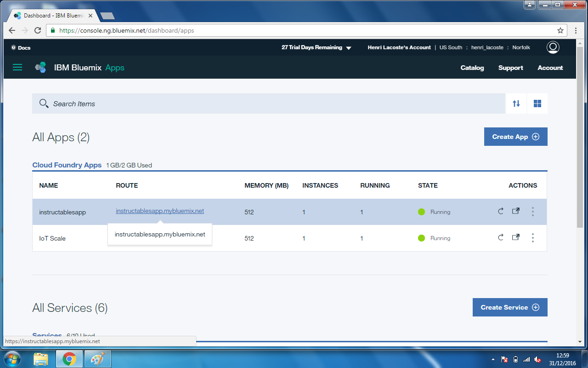Reload the page in Chrome
The height and width of the screenshot is (368, 588).
[x=38, y=30]
